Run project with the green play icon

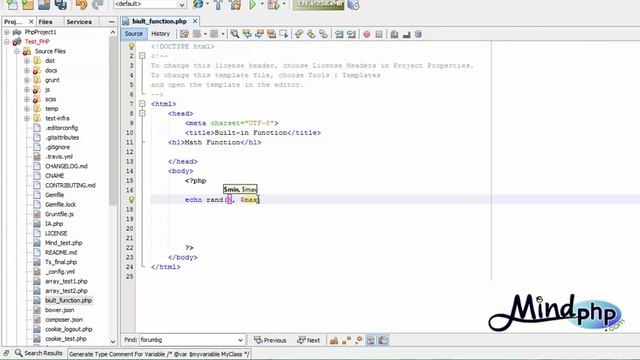252,4
